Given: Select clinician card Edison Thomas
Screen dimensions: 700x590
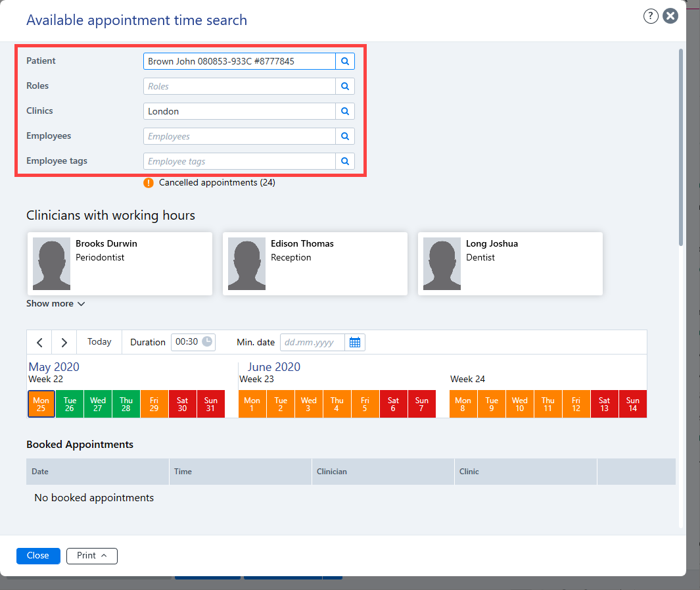Looking at the screenshot, I should coord(315,264).
